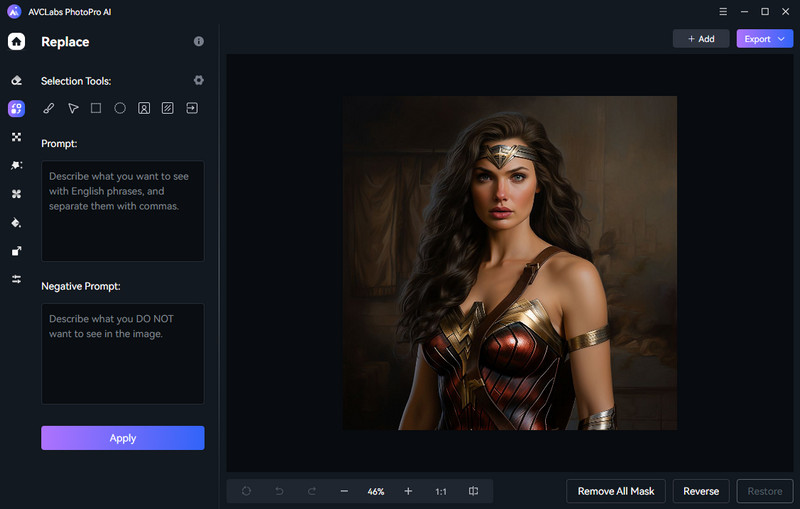Choose the Polygon lasso selection tool
The height and width of the screenshot is (509, 800).
pyautogui.click(x=73, y=108)
